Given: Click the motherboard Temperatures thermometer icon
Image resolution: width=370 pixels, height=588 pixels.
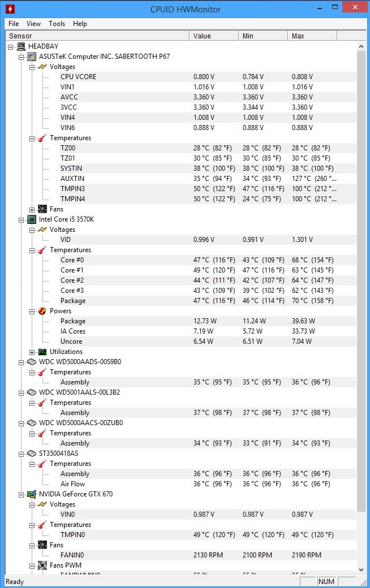Looking at the screenshot, I should 42,138.
